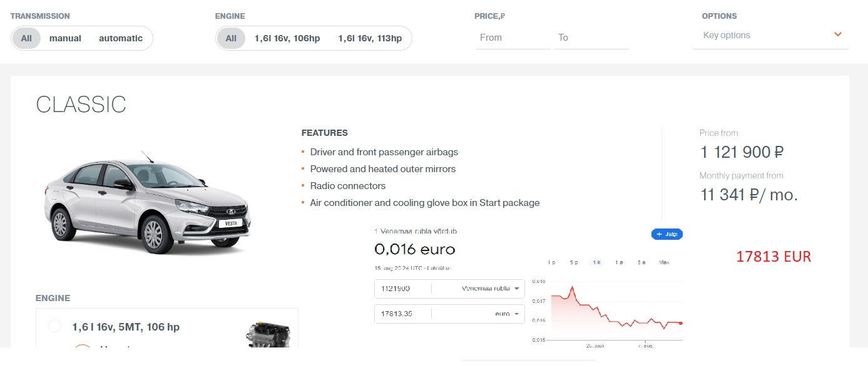Filter by 1,6l 16v, 113hp engine
Viewport: 868px width, 365px height.
pos(370,38)
